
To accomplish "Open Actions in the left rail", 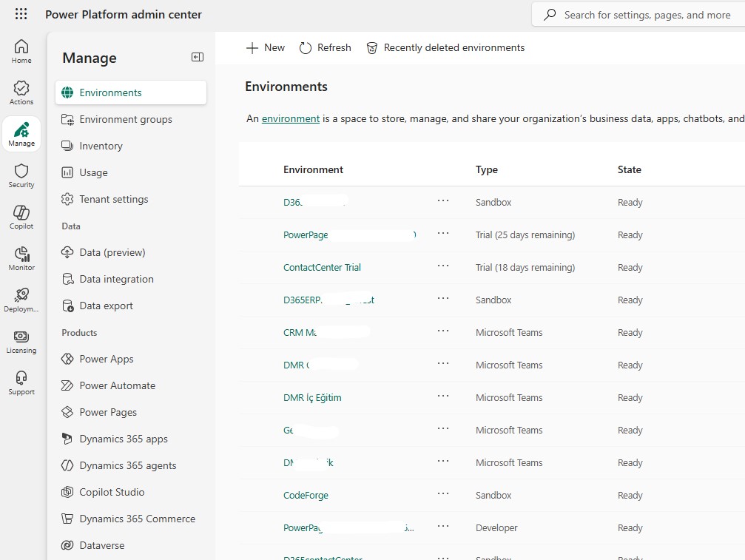I will click(21, 92).
